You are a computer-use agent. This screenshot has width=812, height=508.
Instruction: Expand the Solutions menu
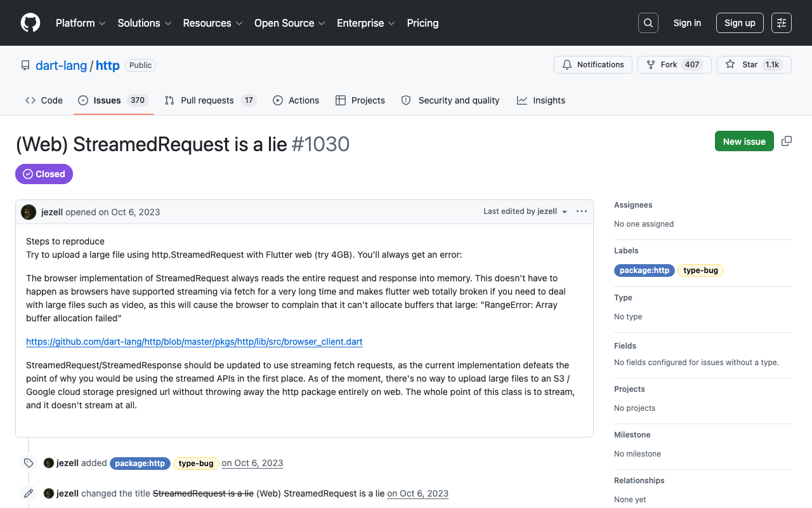[x=145, y=23]
